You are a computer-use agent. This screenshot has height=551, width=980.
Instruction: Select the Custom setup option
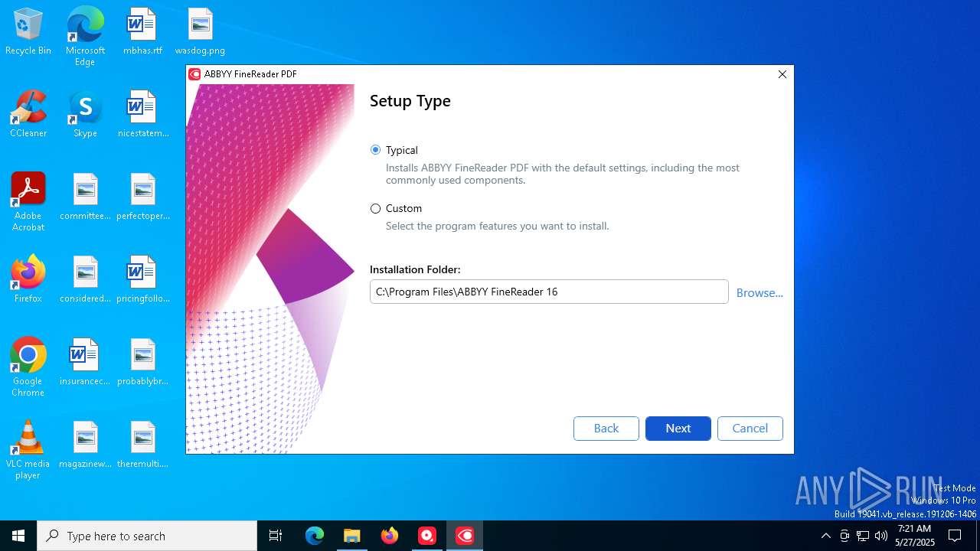375,208
